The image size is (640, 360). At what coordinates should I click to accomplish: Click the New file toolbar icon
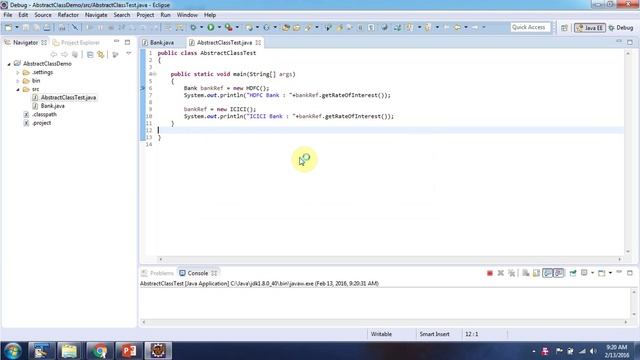coord(8,27)
